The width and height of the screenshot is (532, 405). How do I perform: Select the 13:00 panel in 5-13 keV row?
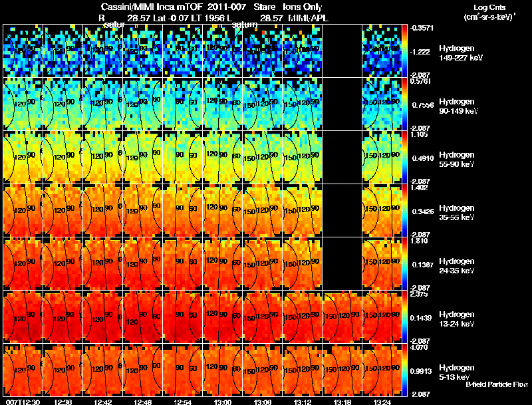pos(223,370)
